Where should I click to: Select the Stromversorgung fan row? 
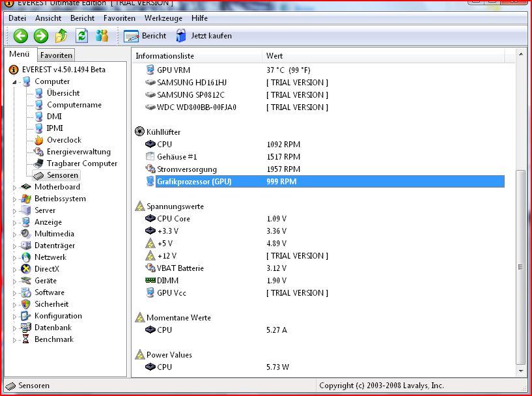(x=325, y=169)
